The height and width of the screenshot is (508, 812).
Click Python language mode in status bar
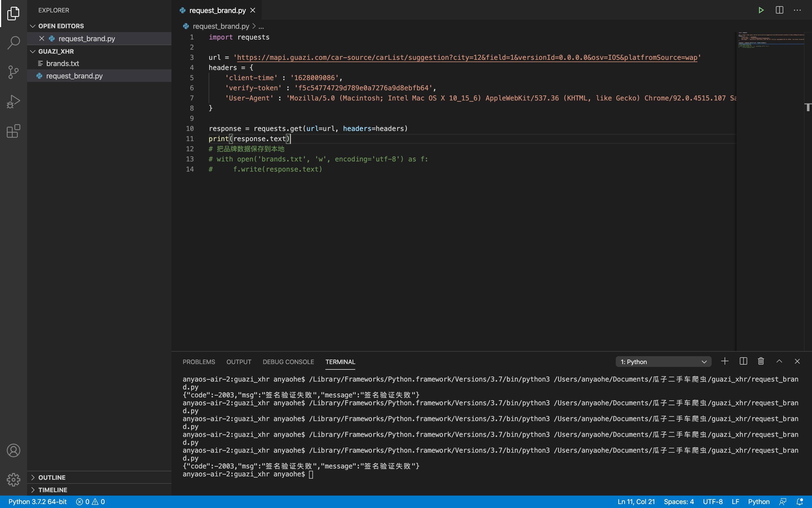(x=759, y=502)
